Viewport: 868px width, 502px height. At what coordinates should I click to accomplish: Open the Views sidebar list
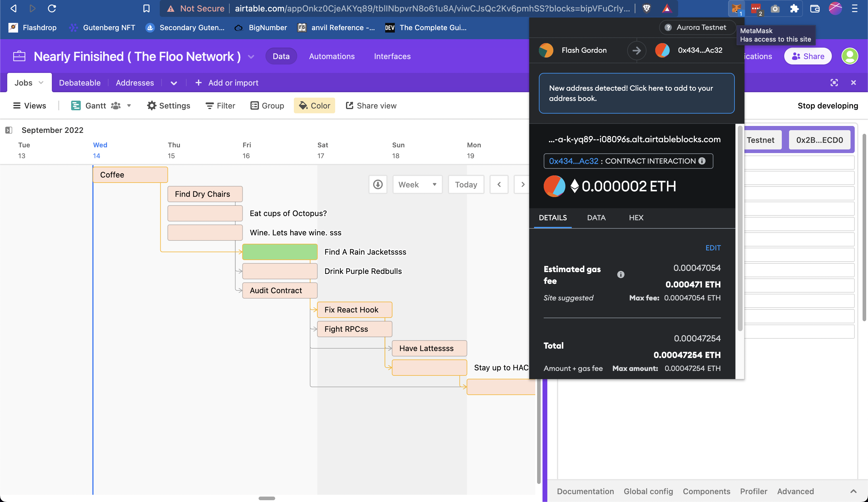pos(29,106)
